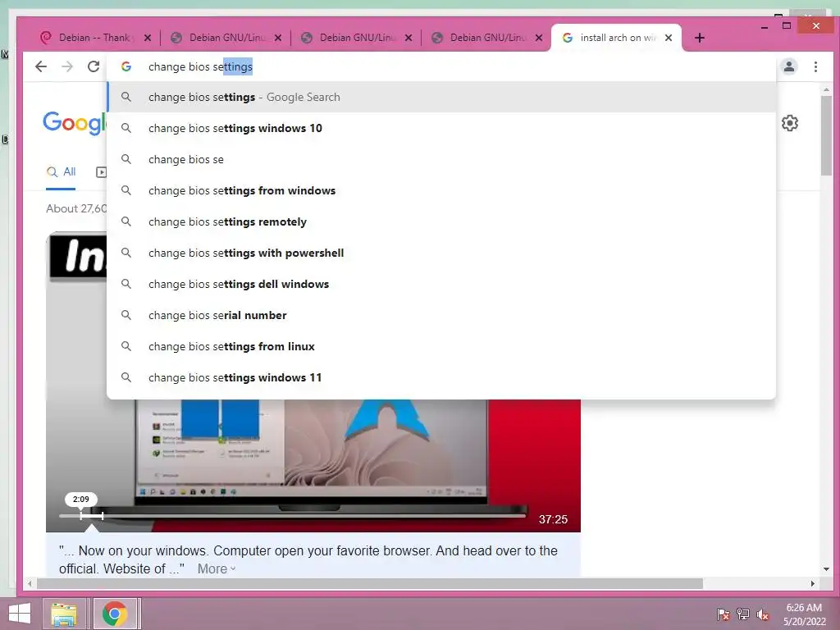The image size is (840, 630).
Task: Choose 'change bios settings with powershell' suggestion
Action: pyautogui.click(x=441, y=253)
